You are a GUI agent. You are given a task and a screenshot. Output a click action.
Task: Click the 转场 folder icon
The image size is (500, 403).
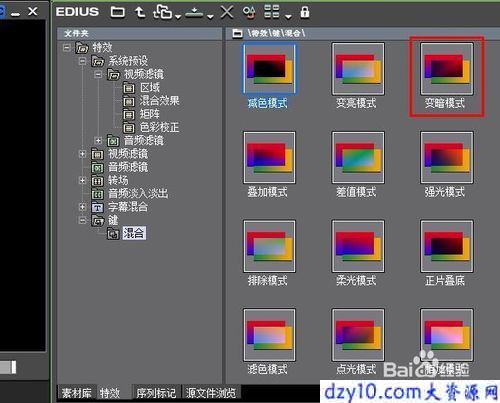tap(97, 181)
